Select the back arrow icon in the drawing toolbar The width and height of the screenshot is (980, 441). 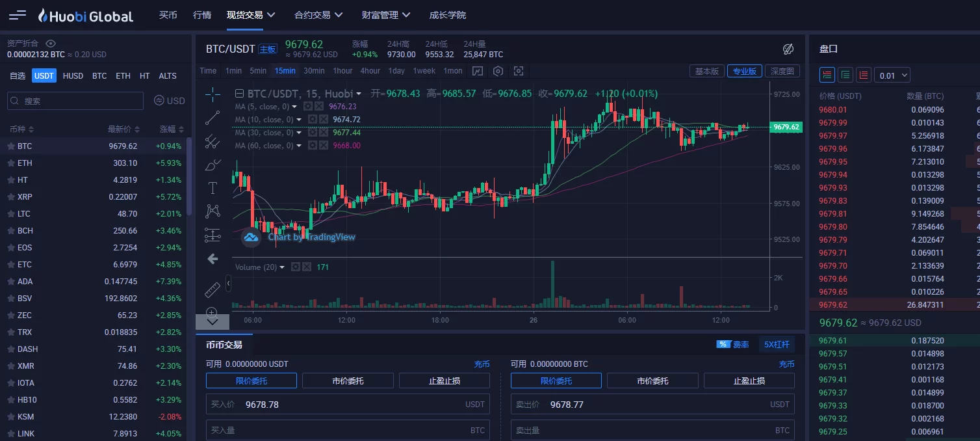pos(213,259)
